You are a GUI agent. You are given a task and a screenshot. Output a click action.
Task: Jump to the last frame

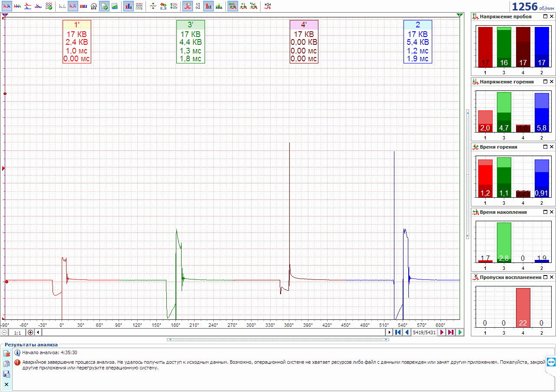pyautogui.click(x=451, y=332)
